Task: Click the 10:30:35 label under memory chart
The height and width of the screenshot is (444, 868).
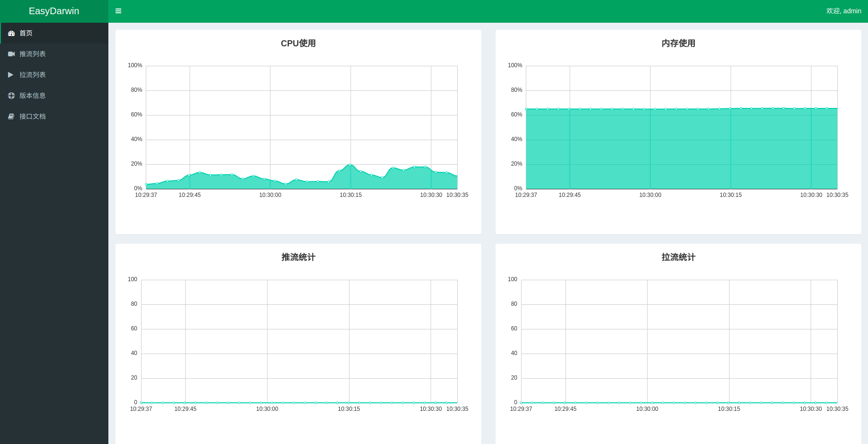Action: pos(837,195)
